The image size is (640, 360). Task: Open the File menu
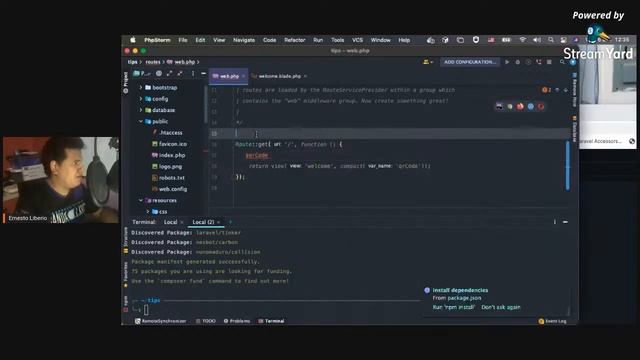183,40
